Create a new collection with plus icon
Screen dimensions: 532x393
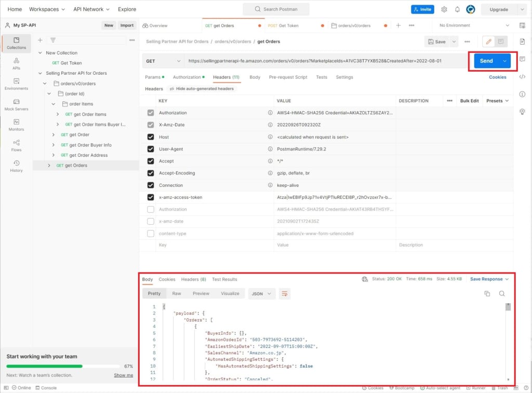(40, 40)
